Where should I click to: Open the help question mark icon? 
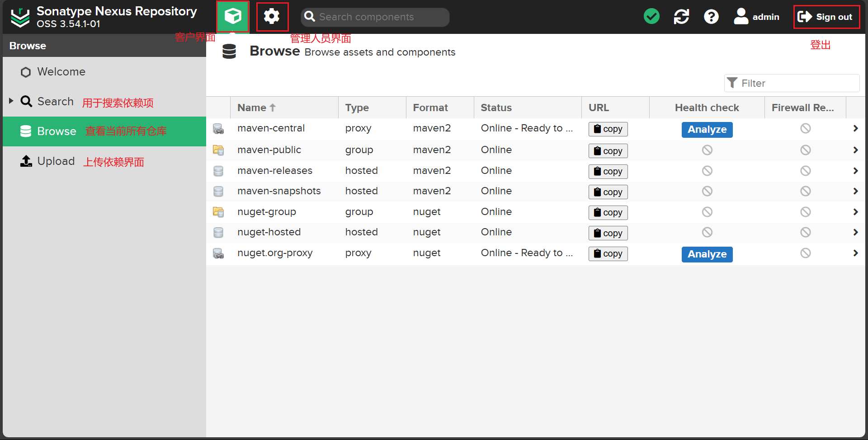coord(711,17)
